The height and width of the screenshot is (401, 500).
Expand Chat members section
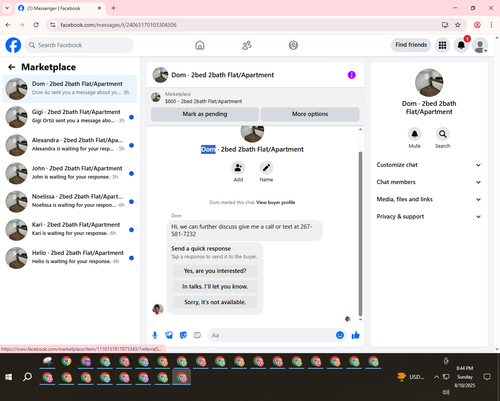pyautogui.click(x=429, y=182)
